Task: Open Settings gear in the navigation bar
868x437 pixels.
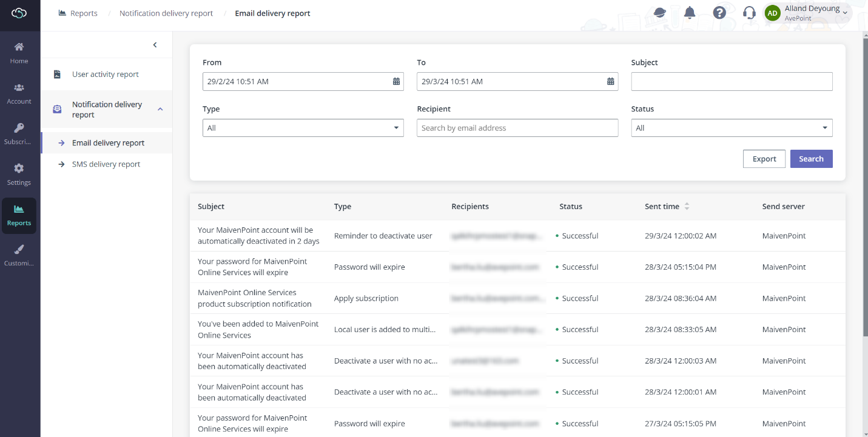Action: (x=19, y=168)
